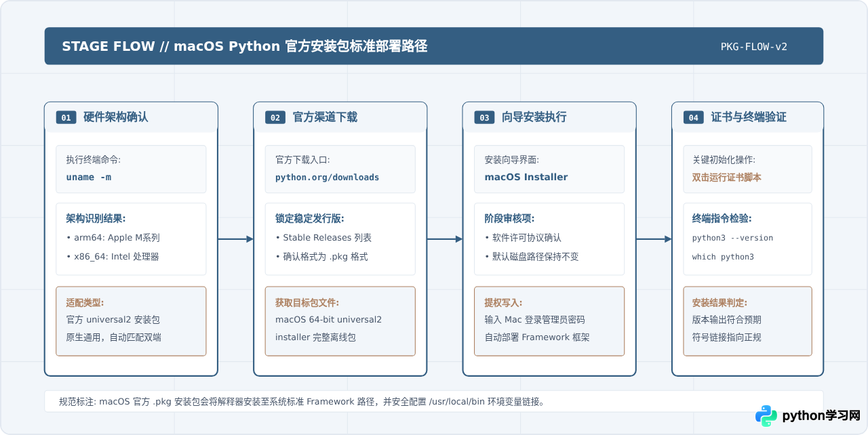Click the '关键初始化操作:' label
The image size is (868, 435).
pyautogui.click(x=724, y=160)
